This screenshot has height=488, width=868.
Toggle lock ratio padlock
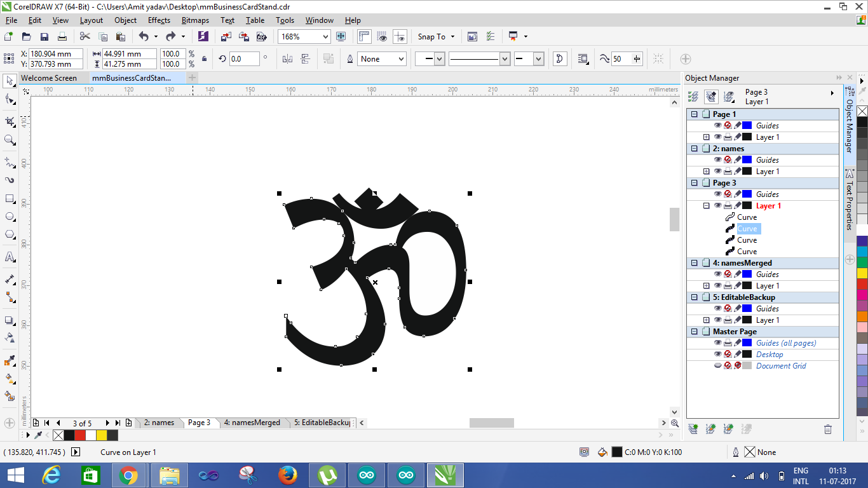click(x=204, y=59)
